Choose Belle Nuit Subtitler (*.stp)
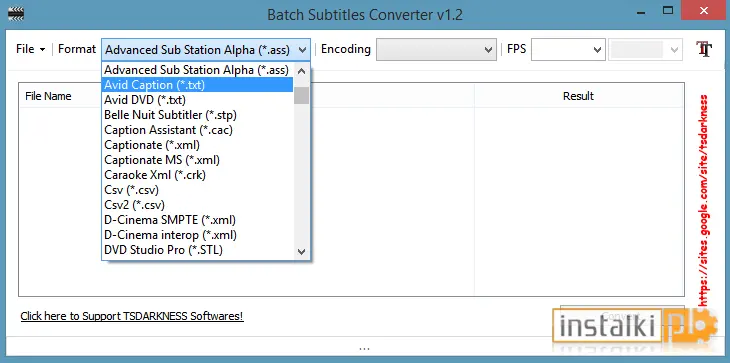The height and width of the screenshot is (363, 730). click(197, 115)
